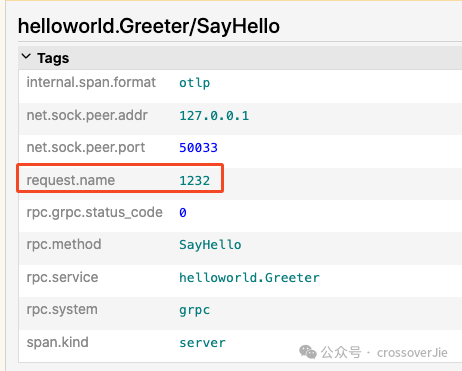462x371 pixels.
Task: Click the rpc.method tag key
Action: (x=64, y=244)
